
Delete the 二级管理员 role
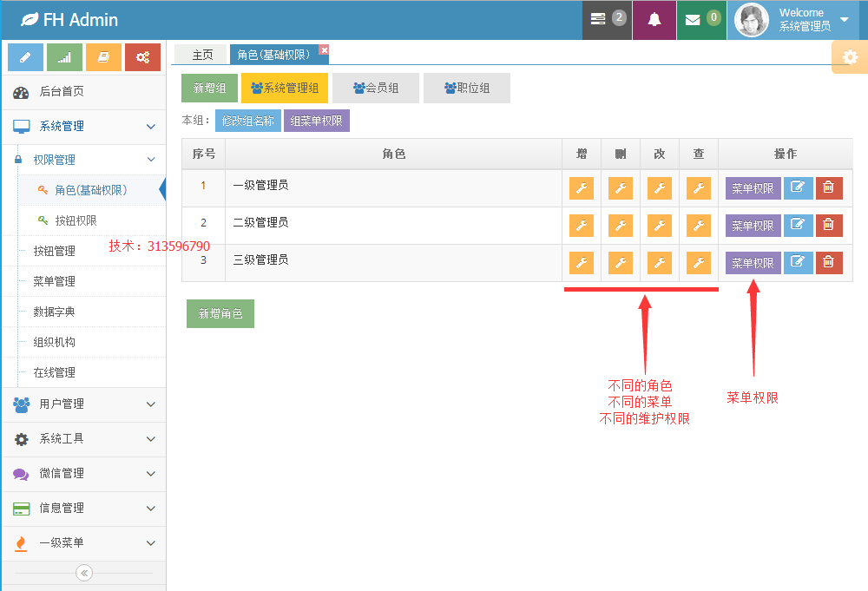pos(829,226)
